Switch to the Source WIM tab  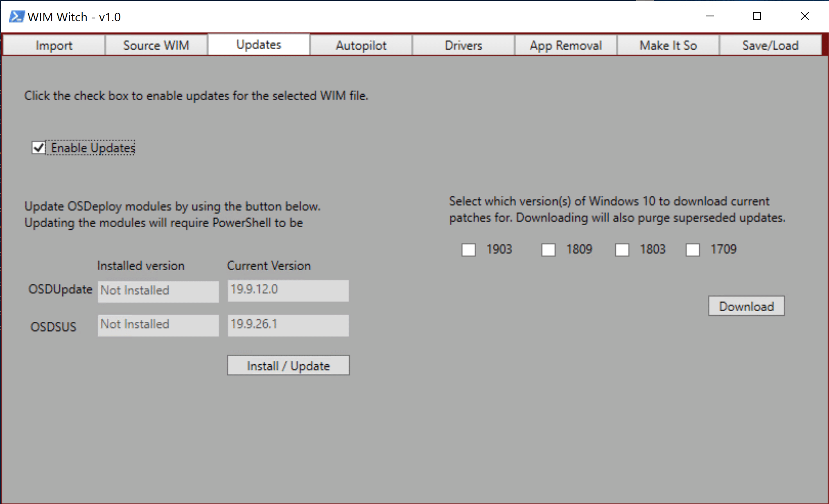point(156,45)
